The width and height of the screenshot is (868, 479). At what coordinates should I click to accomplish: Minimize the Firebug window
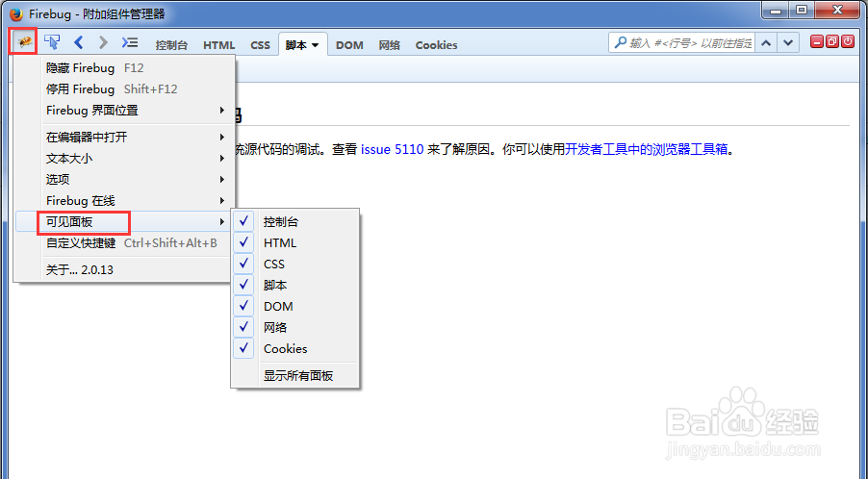776,10
